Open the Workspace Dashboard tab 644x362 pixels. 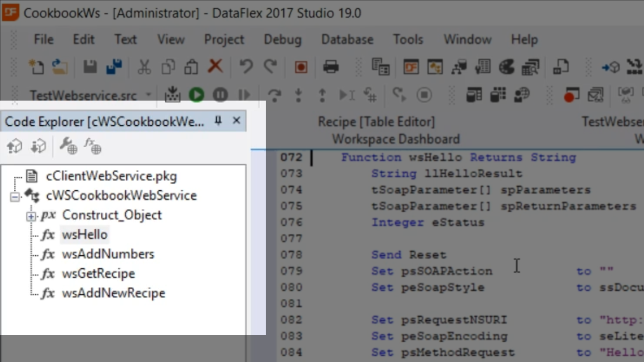(396, 139)
